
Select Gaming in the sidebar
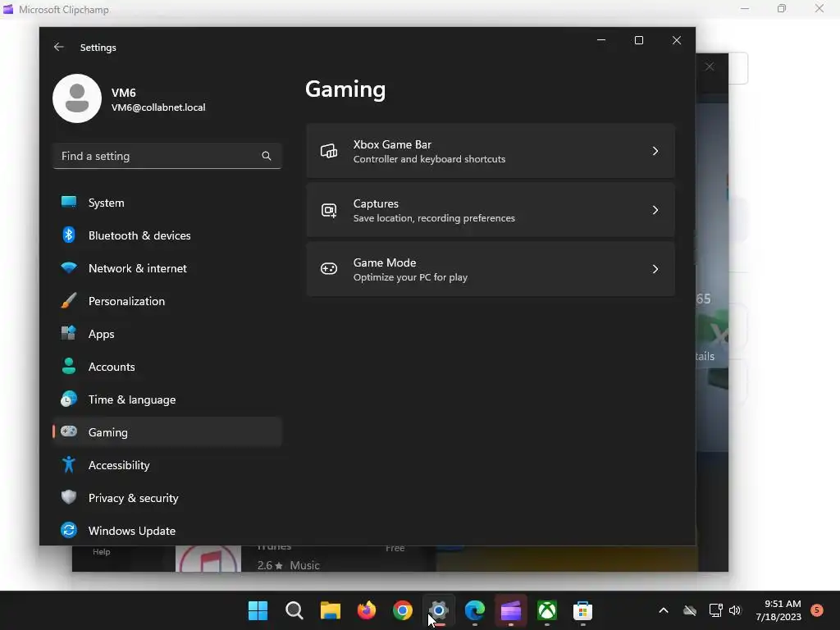(167, 431)
